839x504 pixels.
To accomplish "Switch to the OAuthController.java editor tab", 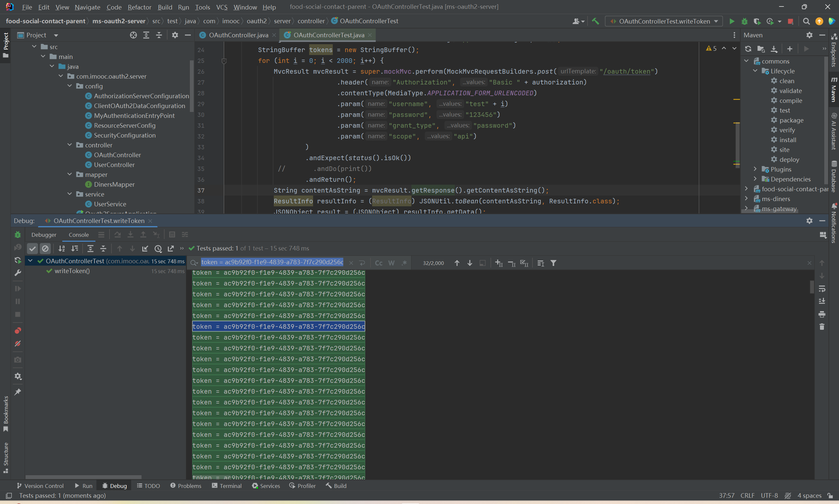I will point(238,35).
